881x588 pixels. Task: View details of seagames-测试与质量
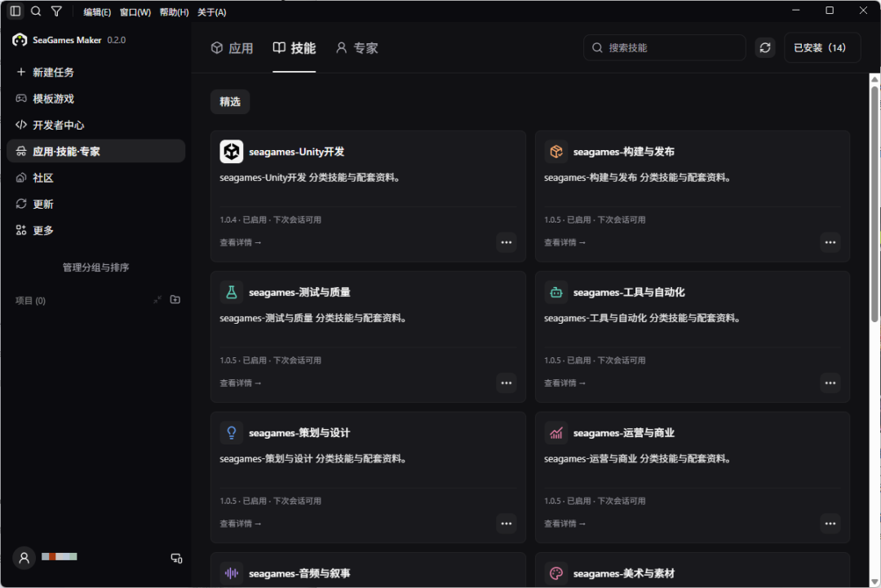click(241, 383)
